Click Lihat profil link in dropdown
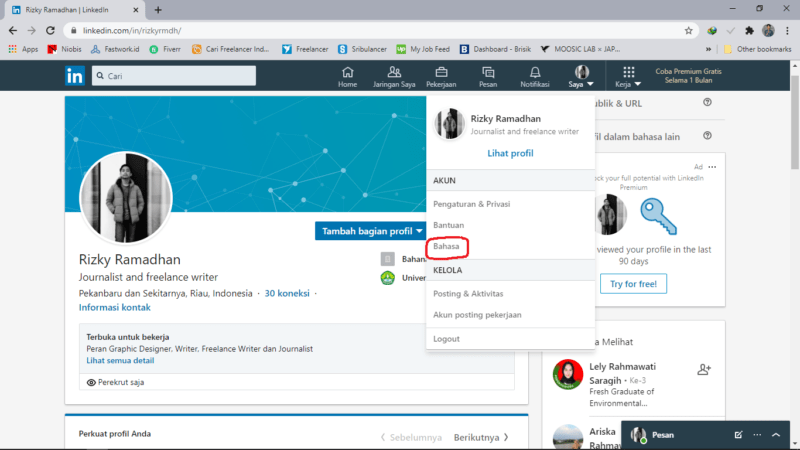Viewport: 800px width, 450px height. point(510,153)
